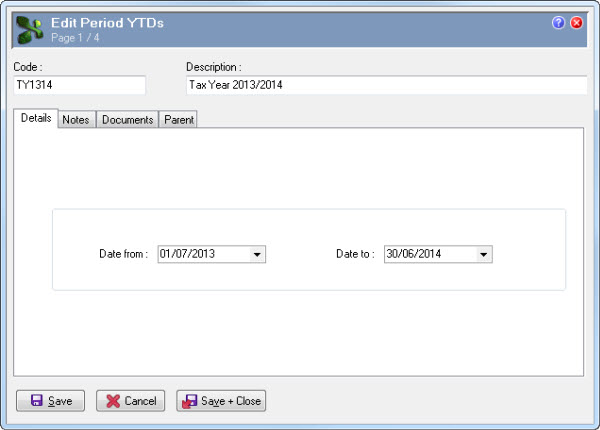This screenshot has height=430, width=600.
Task: Expand the Date to calendar dropdown arrow
Action: click(x=484, y=254)
